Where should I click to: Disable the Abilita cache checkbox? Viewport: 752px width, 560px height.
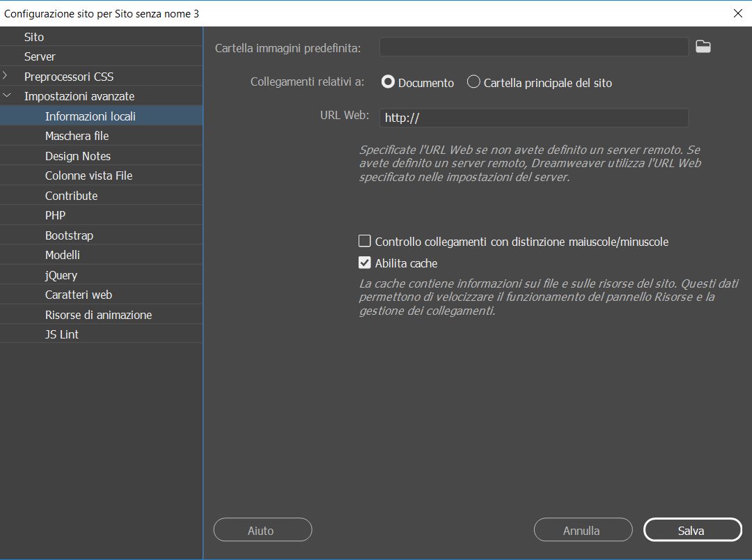coord(364,263)
